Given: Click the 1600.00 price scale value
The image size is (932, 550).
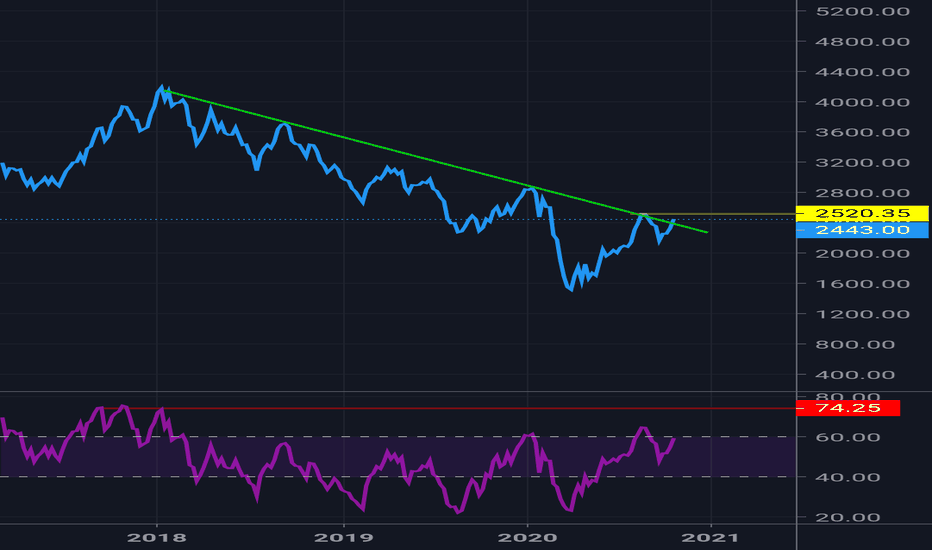Looking at the screenshot, I should pos(862,284).
